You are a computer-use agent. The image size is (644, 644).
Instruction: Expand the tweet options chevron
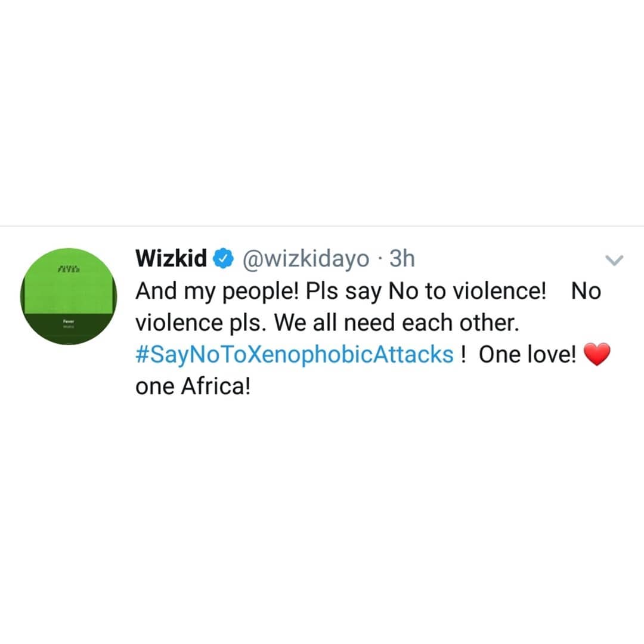(614, 260)
